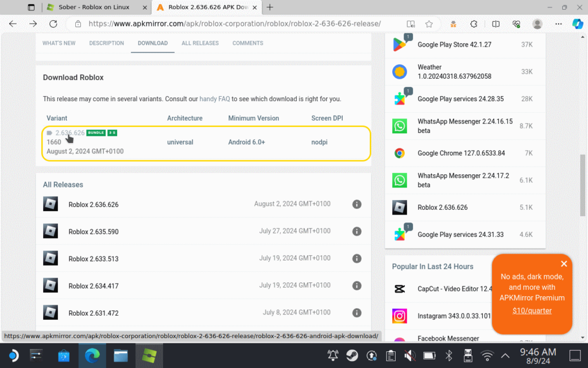Show info for Roblox 2.636.626 release
588x368 pixels.
pyautogui.click(x=357, y=204)
